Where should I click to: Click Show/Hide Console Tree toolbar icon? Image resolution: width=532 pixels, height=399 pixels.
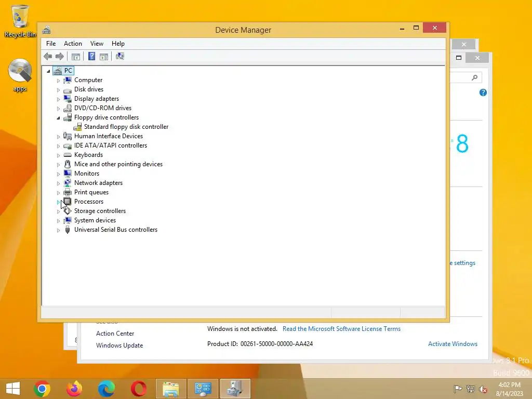(x=76, y=57)
